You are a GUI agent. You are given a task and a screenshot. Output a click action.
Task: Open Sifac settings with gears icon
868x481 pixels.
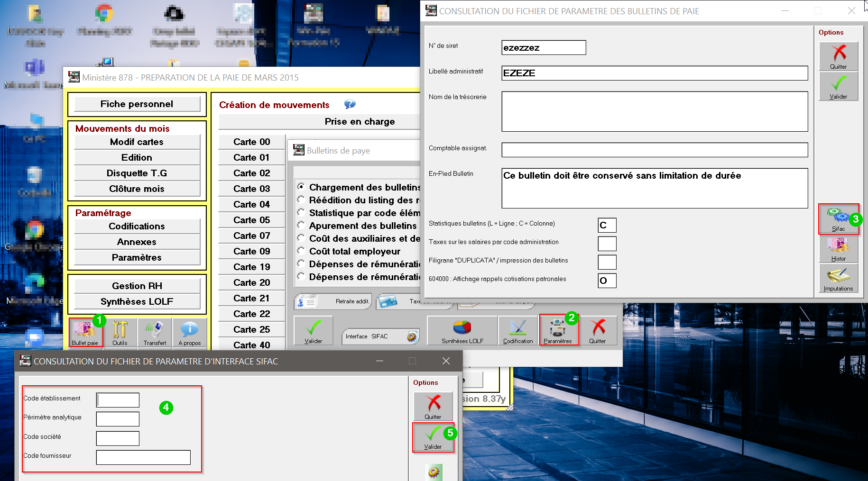pyautogui.click(x=838, y=219)
